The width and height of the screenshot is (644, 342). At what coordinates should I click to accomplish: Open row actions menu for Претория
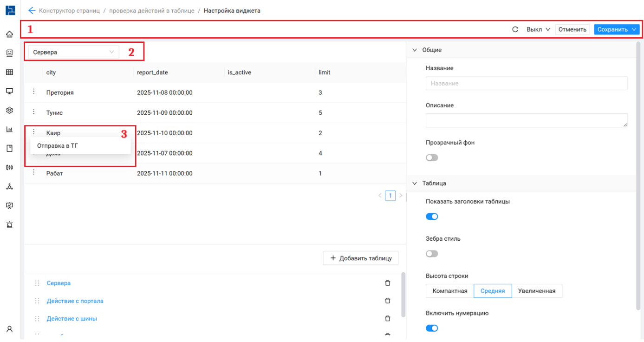(x=34, y=92)
